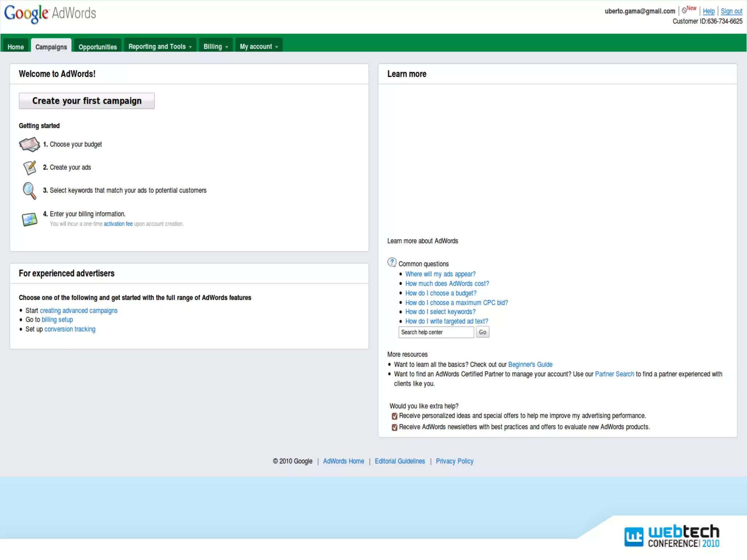Click the Google AdWords logo

pos(50,13)
